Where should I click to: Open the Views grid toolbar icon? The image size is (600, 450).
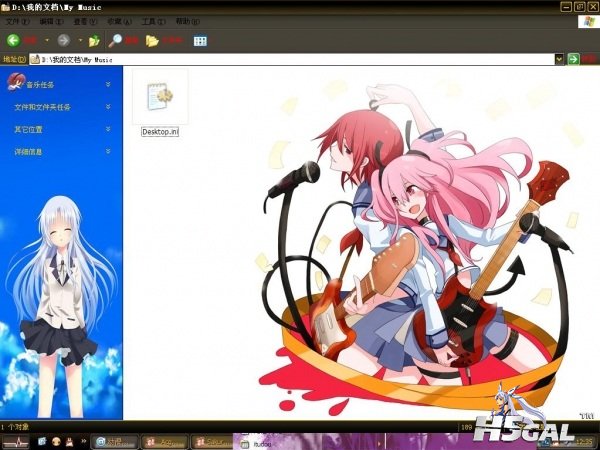pyautogui.click(x=200, y=41)
